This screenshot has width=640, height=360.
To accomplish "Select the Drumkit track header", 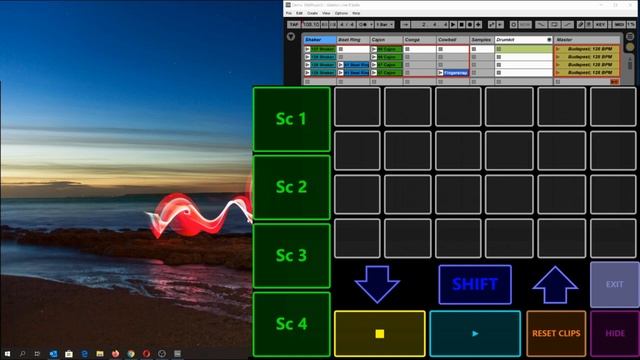I will [524, 40].
